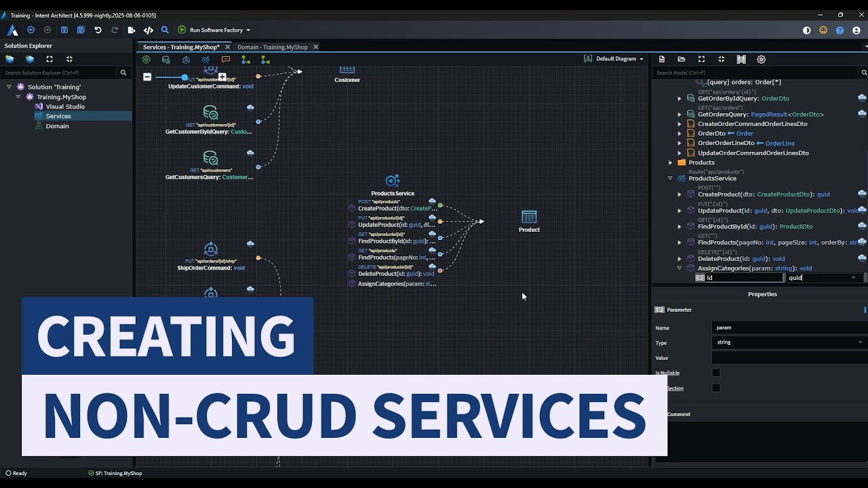Open the feedback smiley icon
Image resolution: width=868 pixels, height=488 pixels.
click(823, 30)
